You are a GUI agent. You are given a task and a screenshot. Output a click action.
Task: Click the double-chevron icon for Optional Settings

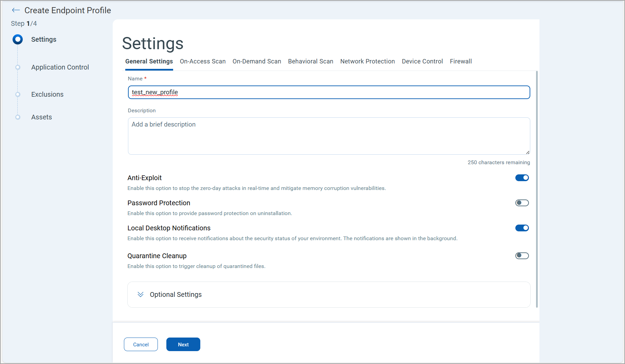[x=141, y=294]
